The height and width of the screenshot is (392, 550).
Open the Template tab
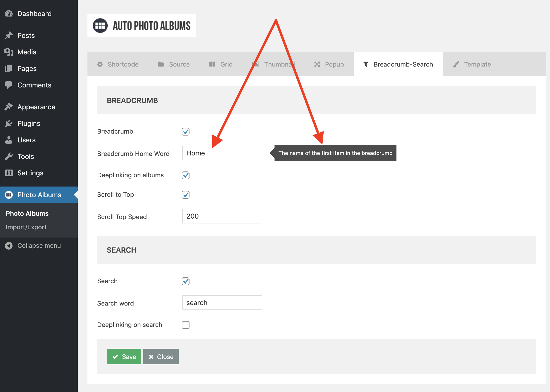pos(472,64)
